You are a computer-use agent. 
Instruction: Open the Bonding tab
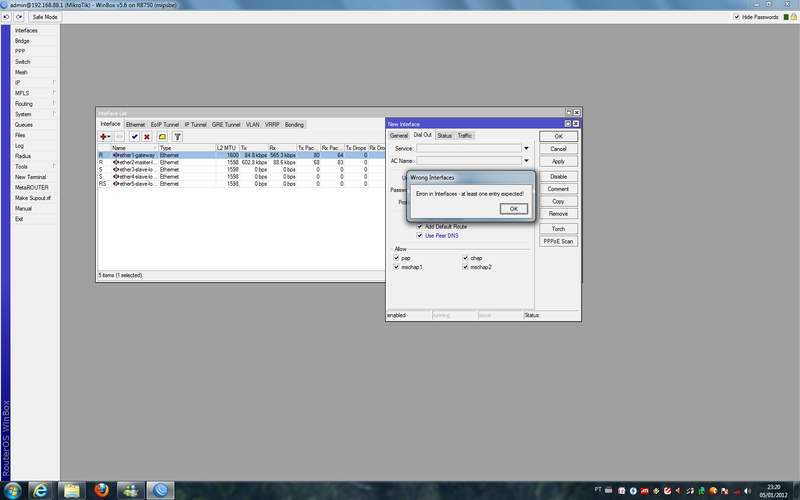point(294,124)
